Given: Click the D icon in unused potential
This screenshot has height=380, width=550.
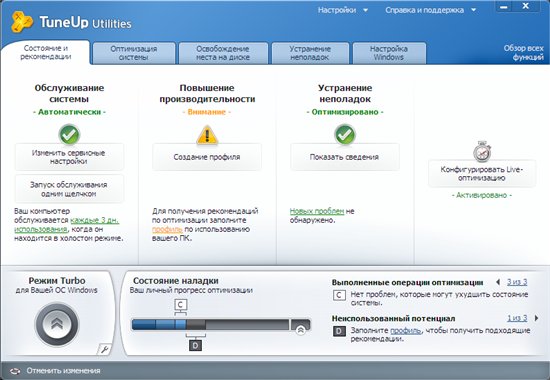Looking at the screenshot, I should click(339, 331).
